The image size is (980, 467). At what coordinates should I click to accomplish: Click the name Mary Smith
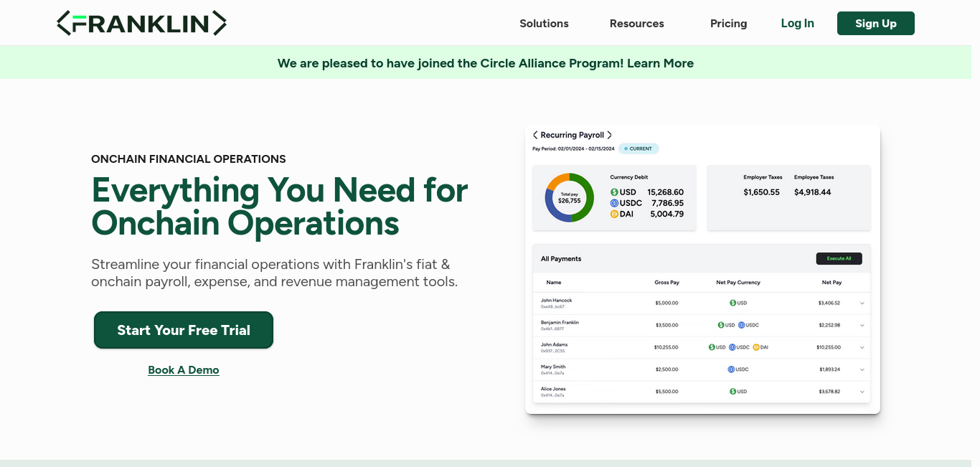pos(553,367)
